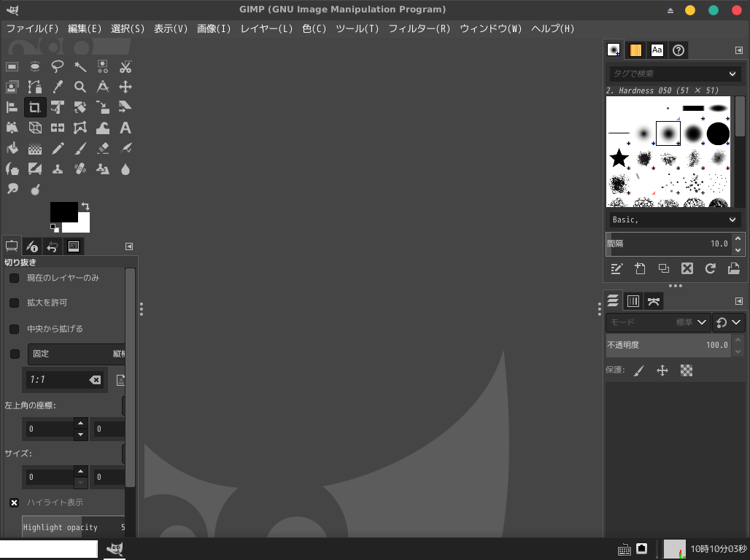750x560 pixels.
Task: Open the 固定 縦横比 combo box
Action: pos(77,354)
